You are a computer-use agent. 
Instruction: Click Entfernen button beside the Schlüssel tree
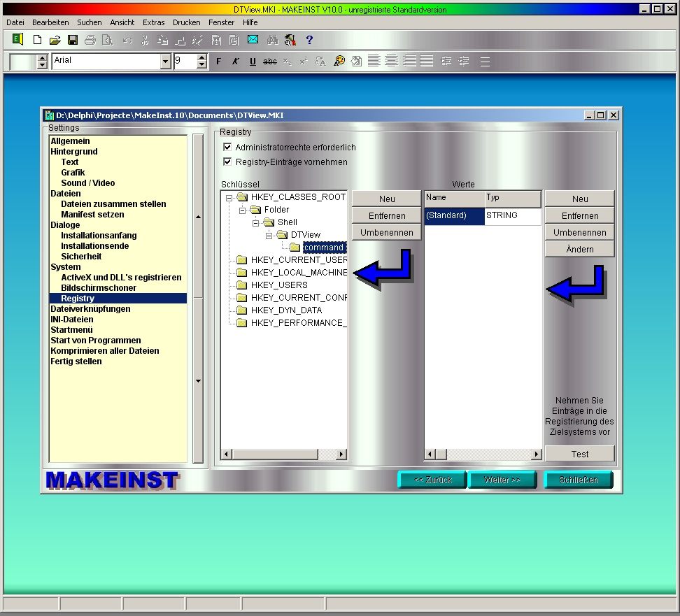(387, 215)
